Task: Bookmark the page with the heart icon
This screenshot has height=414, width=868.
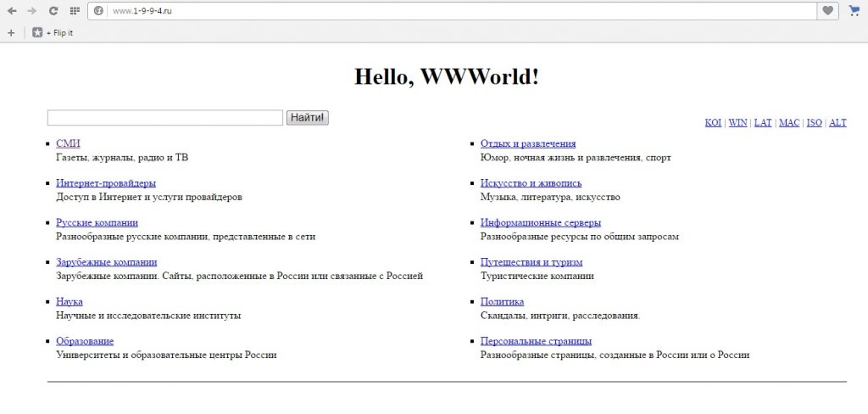Action: tap(827, 11)
